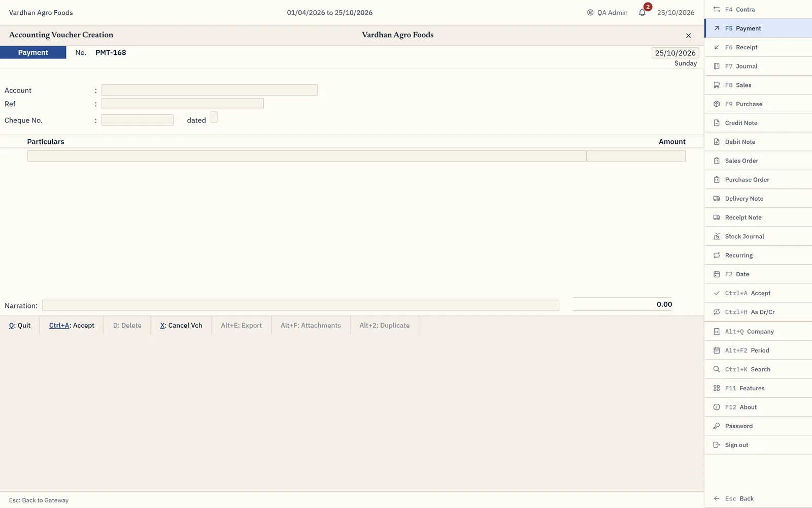
Task: Open Alt+F2 Period option
Action: coord(758,351)
